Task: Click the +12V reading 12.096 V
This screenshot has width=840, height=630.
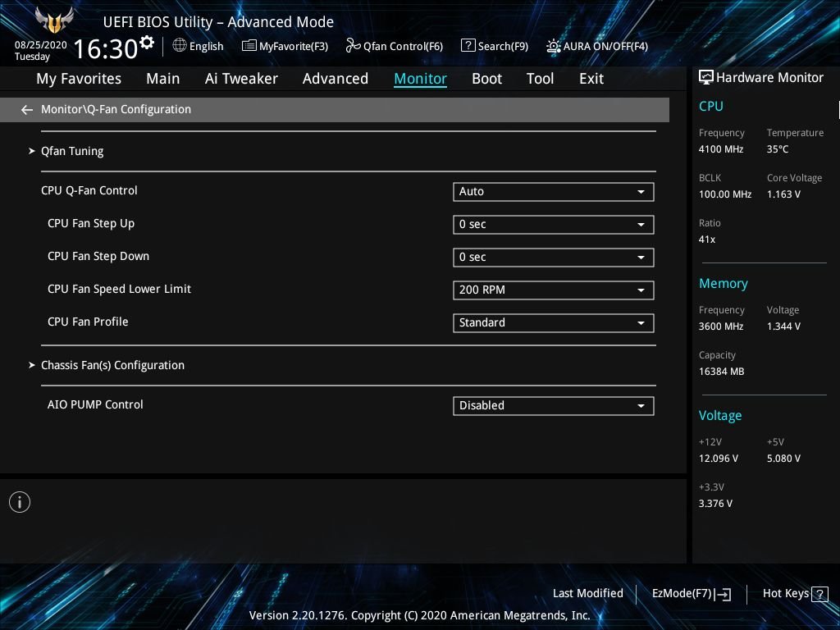Action: pos(719,459)
